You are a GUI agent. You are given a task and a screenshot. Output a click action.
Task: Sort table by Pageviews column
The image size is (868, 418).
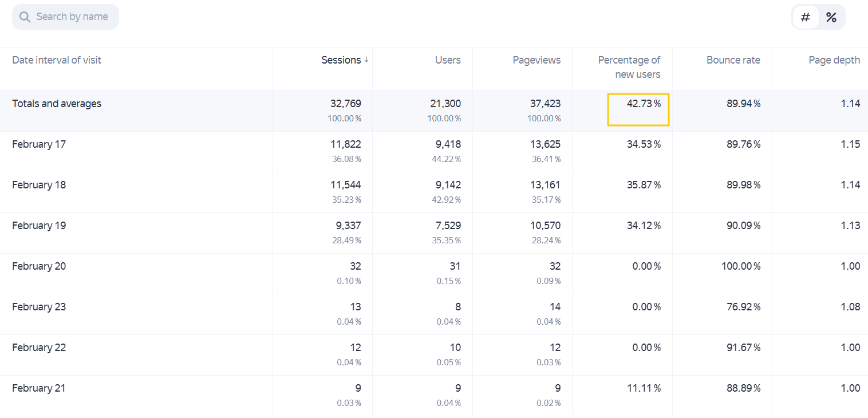click(536, 60)
